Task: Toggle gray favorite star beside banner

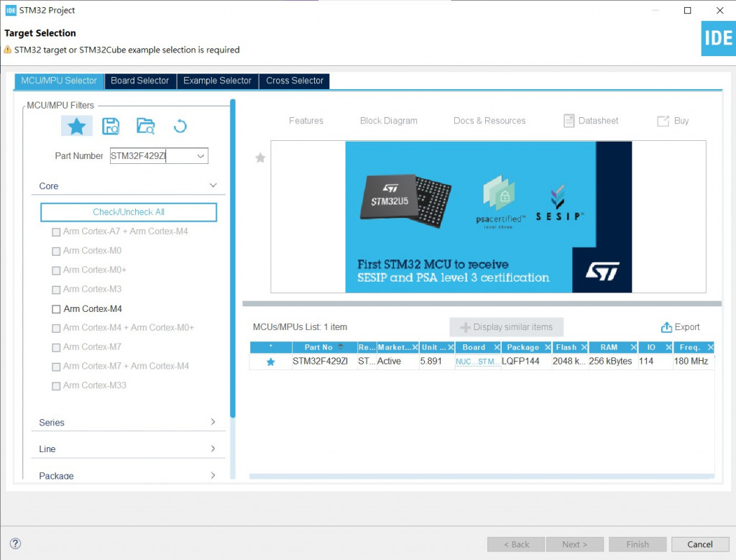Action: click(x=260, y=157)
